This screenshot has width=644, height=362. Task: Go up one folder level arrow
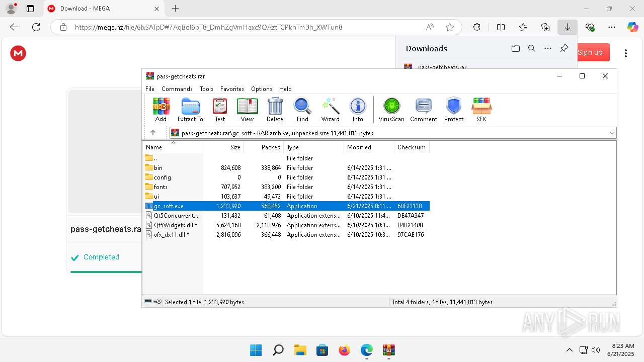click(153, 133)
